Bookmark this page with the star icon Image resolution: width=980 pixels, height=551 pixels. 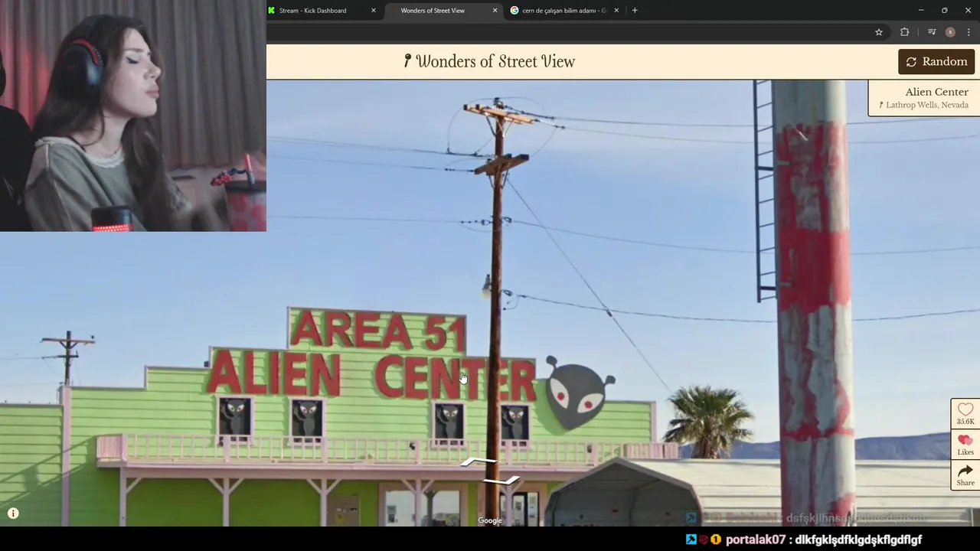click(x=879, y=32)
